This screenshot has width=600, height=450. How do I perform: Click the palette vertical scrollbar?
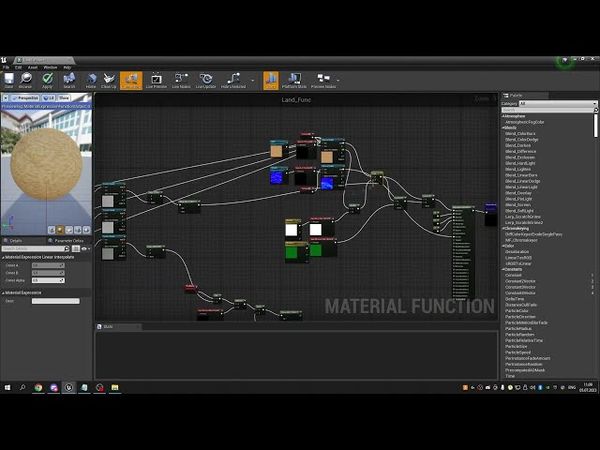tap(595, 125)
